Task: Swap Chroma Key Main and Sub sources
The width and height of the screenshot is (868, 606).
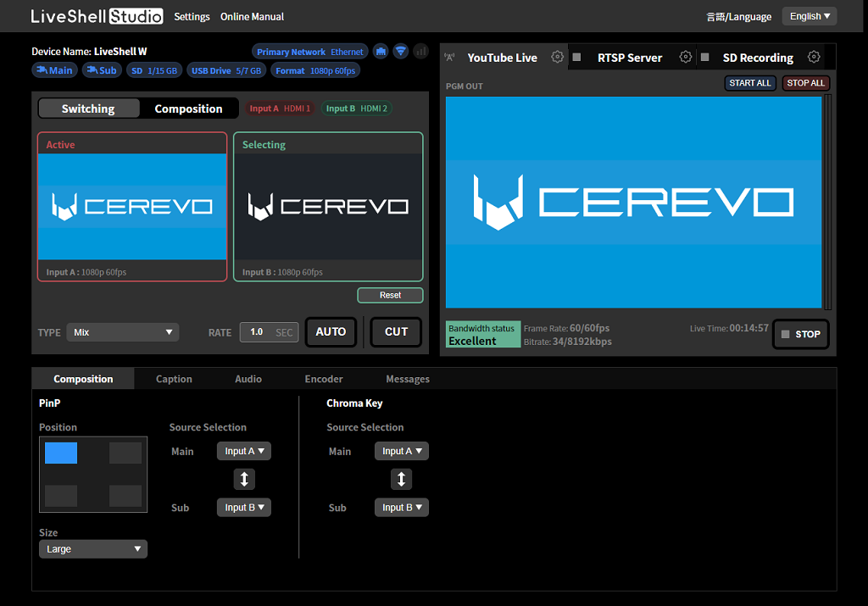Action: (401, 479)
